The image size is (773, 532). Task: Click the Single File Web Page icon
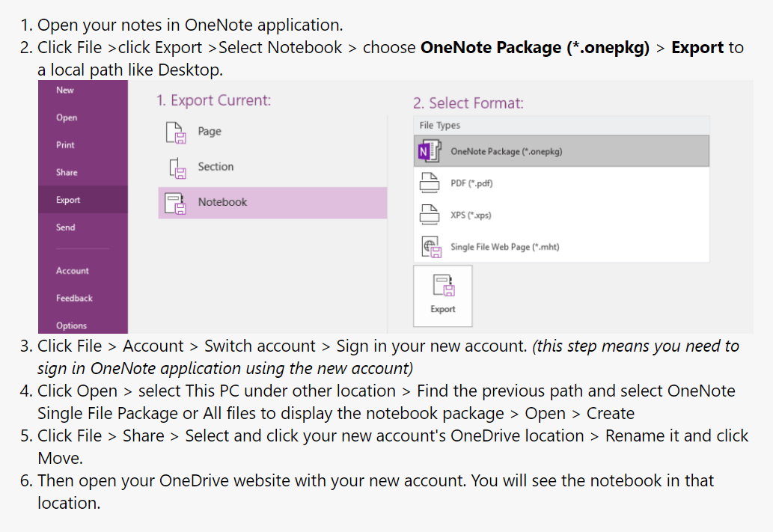point(431,247)
